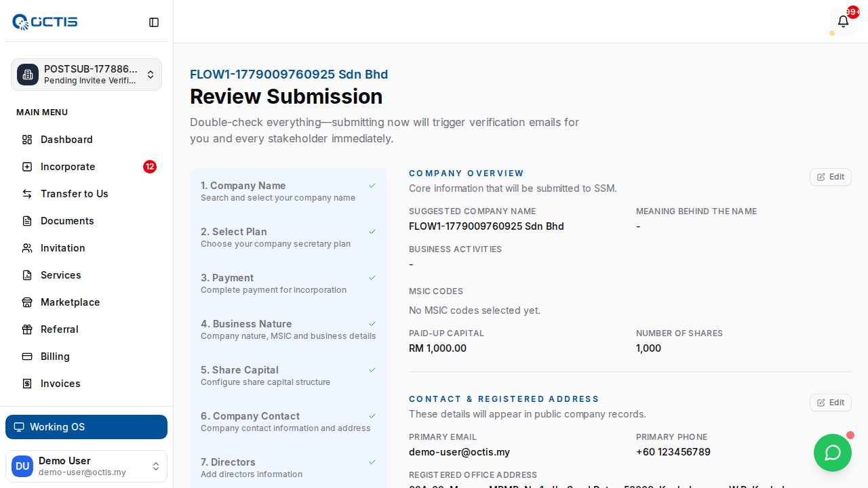Click checkmark beside Company Contact step

tap(372, 416)
